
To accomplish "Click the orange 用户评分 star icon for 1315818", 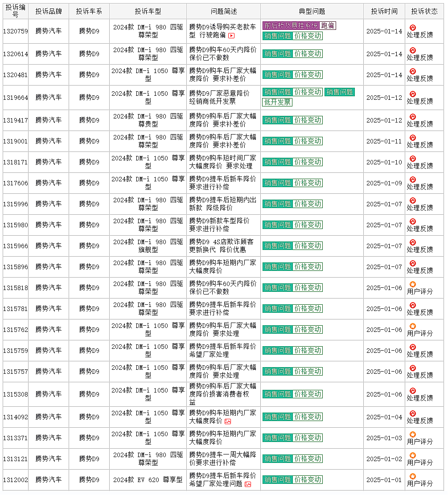I will pos(413,284).
